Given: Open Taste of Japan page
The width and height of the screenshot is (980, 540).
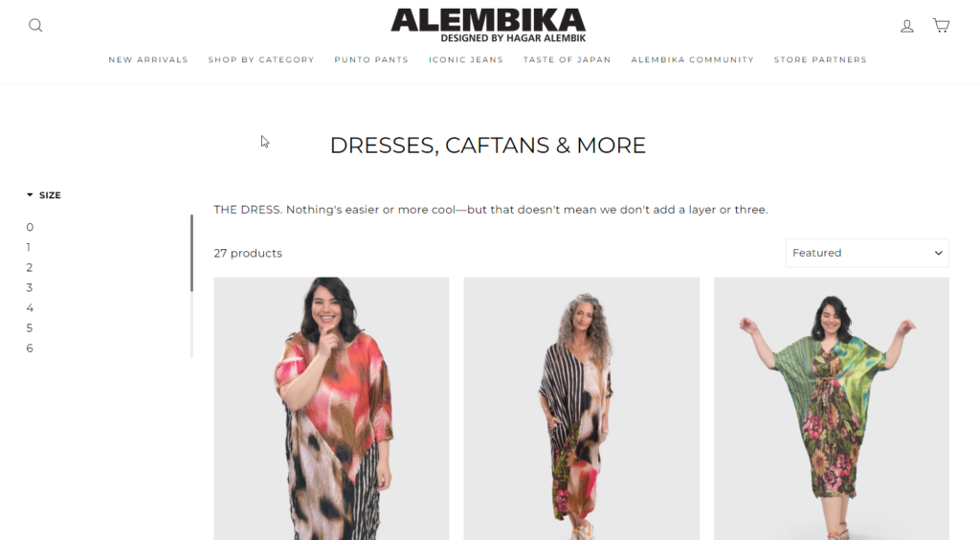Looking at the screenshot, I should point(567,59).
